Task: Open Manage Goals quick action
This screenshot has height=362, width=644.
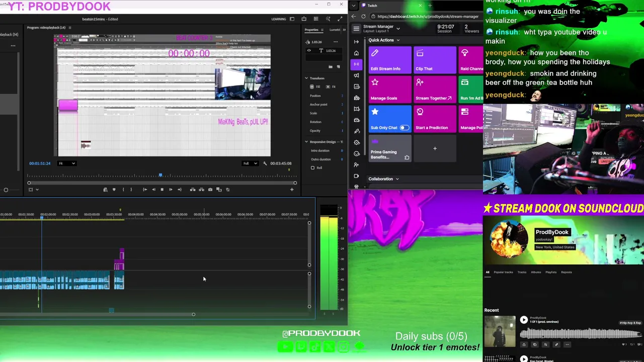Action: click(x=390, y=89)
